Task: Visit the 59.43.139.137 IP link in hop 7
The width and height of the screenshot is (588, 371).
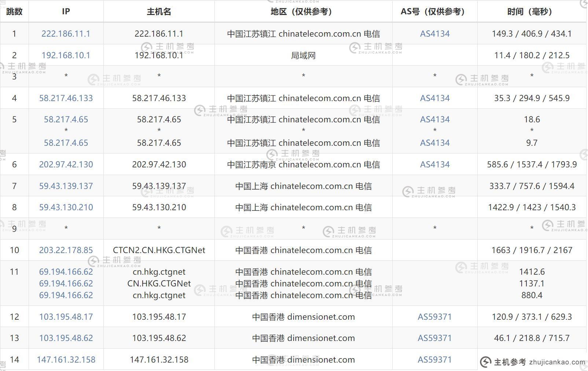Action: 66,186
